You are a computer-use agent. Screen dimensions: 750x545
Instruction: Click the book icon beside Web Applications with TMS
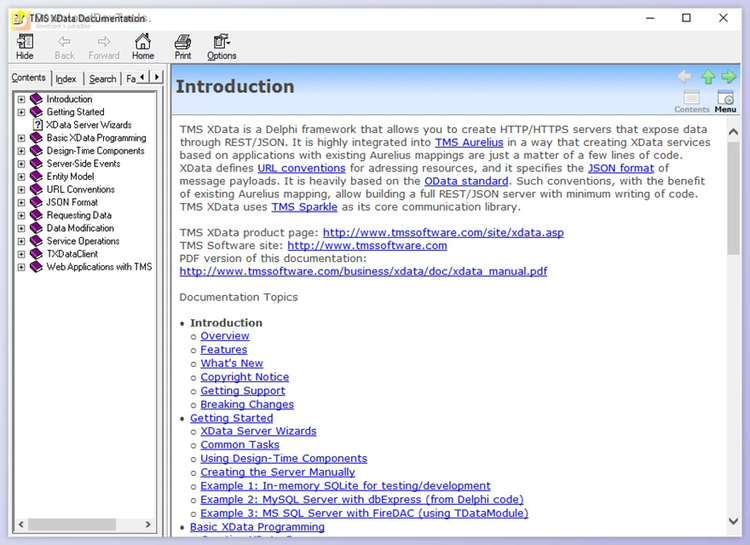pyautogui.click(x=36, y=267)
